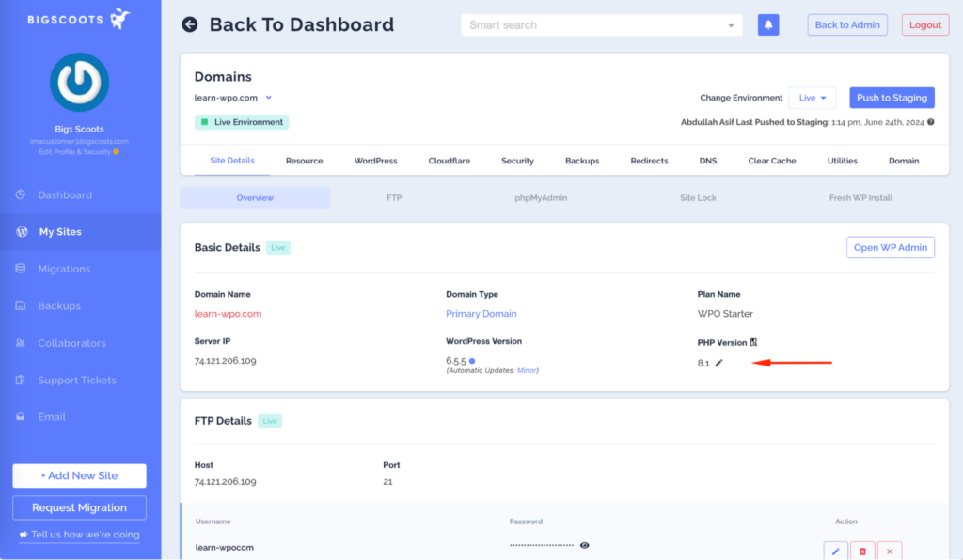963x560 pixels.
Task: Follow the Tell us how we're doing link
Action: click(86, 535)
